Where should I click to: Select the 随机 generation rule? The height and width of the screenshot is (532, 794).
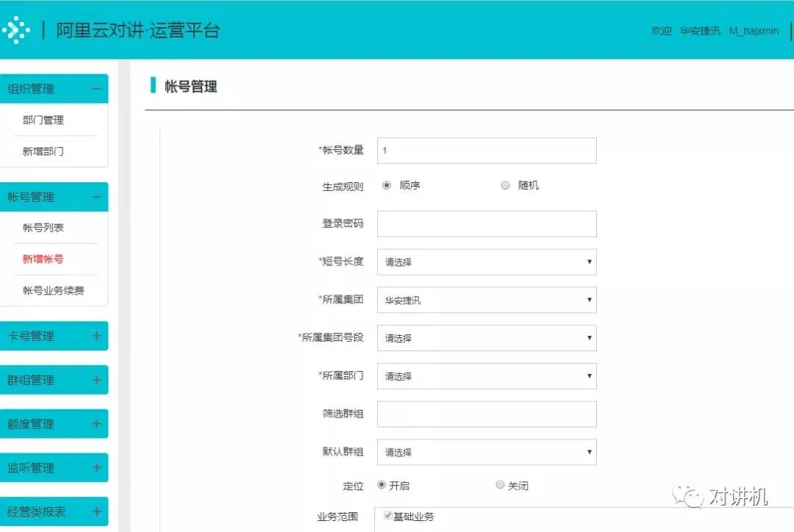click(x=505, y=185)
